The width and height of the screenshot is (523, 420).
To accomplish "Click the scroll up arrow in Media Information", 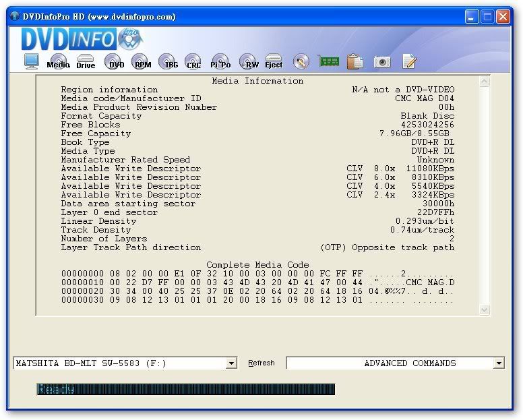I will pos(485,81).
